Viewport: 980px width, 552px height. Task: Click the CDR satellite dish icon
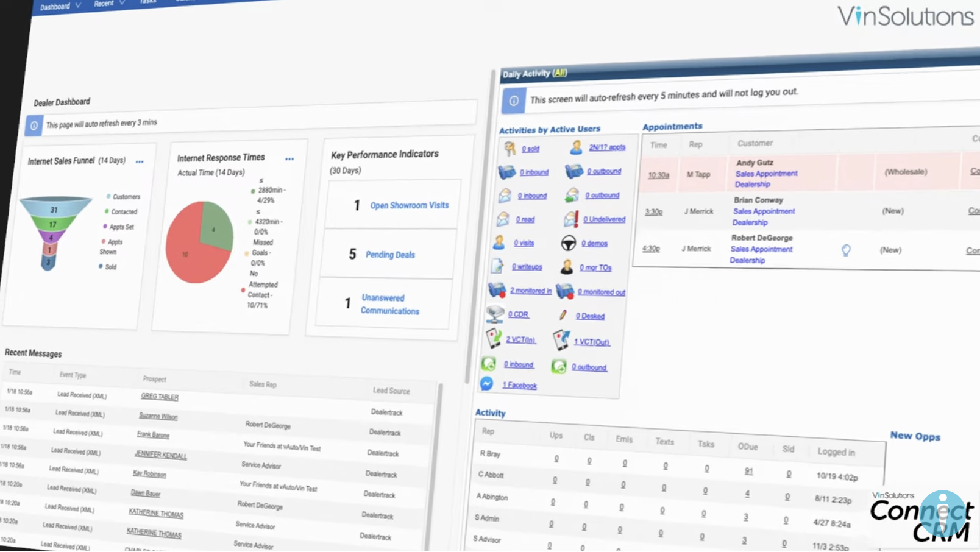(x=494, y=314)
